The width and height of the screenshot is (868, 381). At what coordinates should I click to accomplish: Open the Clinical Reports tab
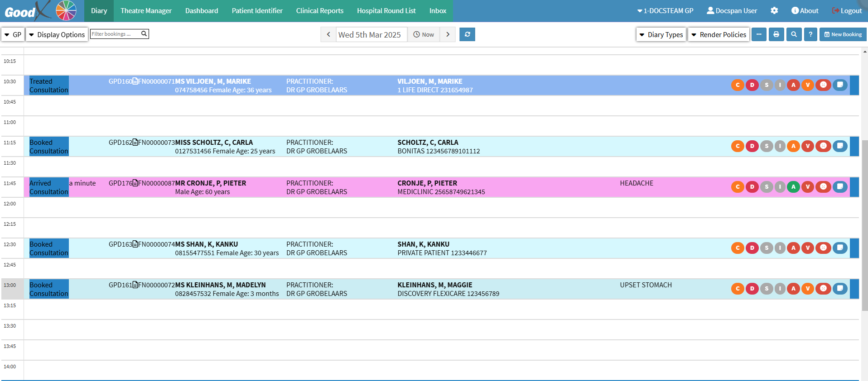(x=319, y=11)
